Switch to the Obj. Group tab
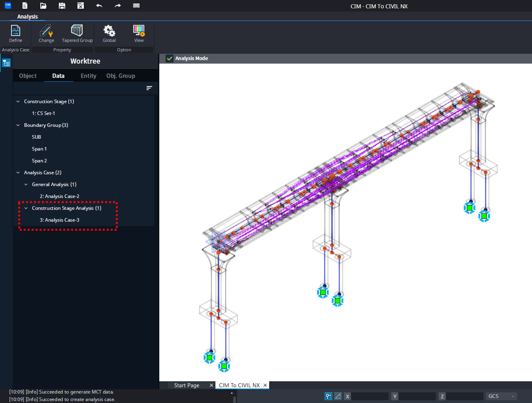The width and height of the screenshot is (532, 403). [x=121, y=76]
